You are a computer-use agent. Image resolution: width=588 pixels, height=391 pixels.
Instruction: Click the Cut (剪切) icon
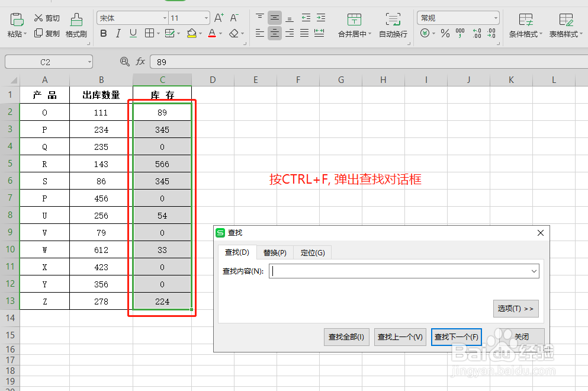43,18
